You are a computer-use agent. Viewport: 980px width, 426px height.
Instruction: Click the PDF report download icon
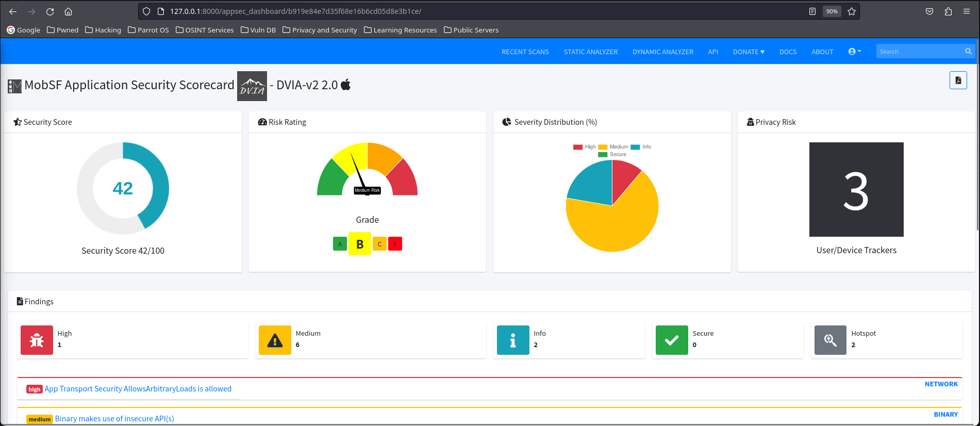point(958,80)
